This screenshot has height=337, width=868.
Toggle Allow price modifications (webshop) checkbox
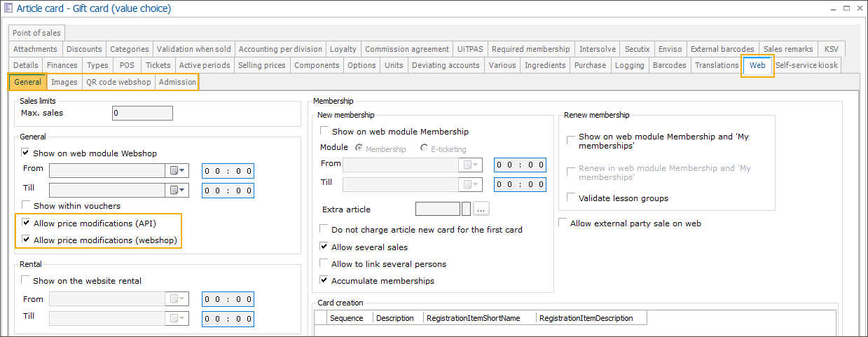pyautogui.click(x=27, y=240)
